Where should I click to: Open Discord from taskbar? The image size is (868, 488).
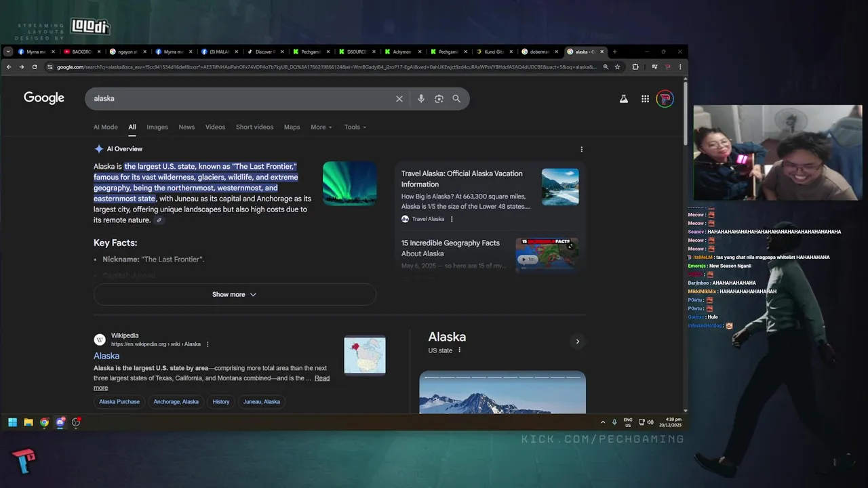[60, 422]
